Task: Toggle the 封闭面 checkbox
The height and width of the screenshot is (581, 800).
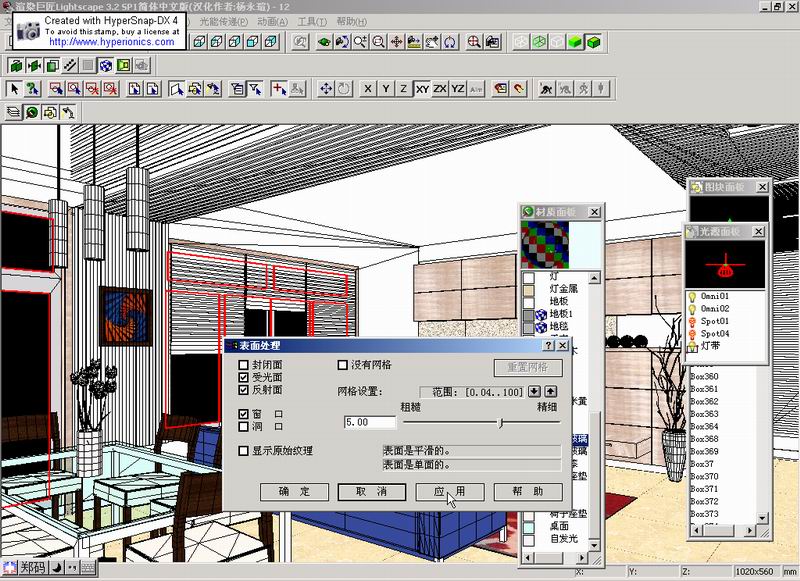Action: coord(243,365)
